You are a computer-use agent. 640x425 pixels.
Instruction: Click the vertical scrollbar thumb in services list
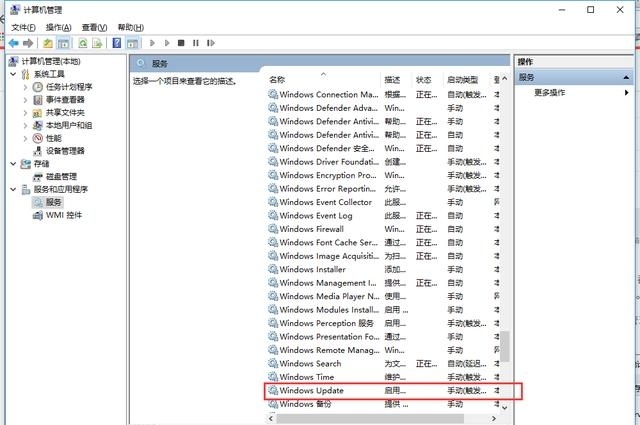click(505, 346)
